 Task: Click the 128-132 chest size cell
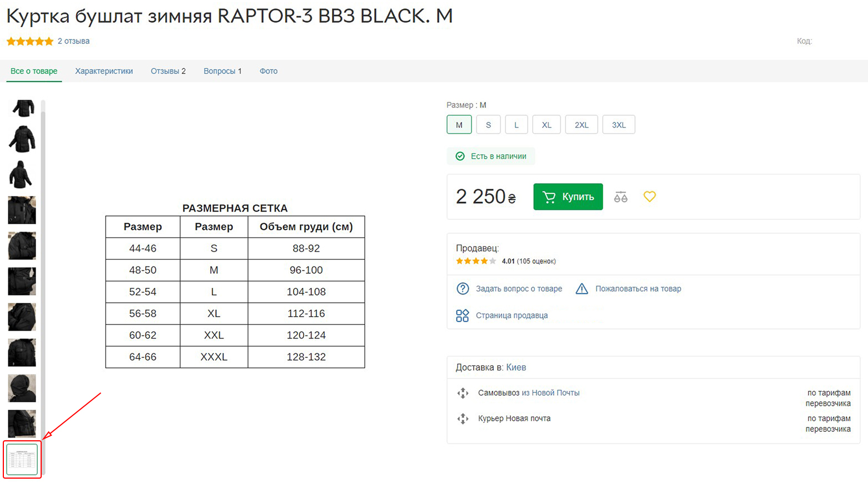(306, 357)
